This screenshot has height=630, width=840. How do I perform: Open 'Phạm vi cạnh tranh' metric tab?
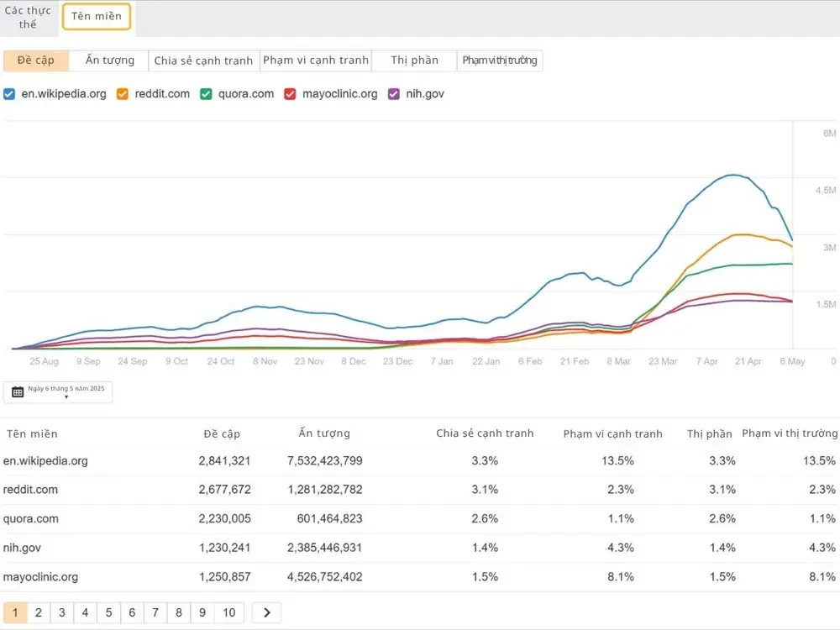(x=316, y=60)
